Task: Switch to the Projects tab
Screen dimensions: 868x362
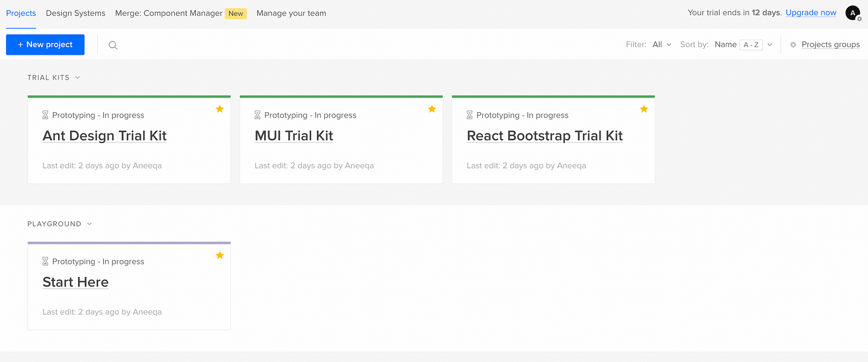Action: 21,13
